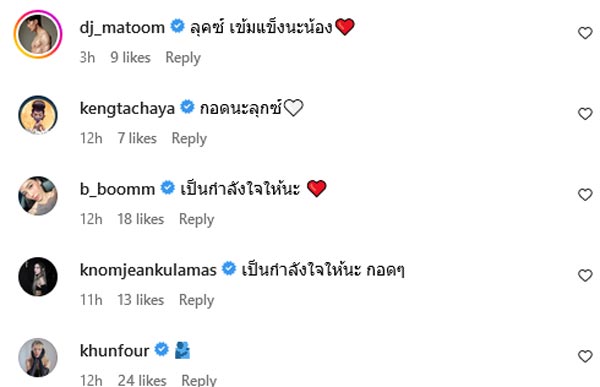Like kengtachaya's comment using heart icon
The image size is (600, 387).
[585, 114]
